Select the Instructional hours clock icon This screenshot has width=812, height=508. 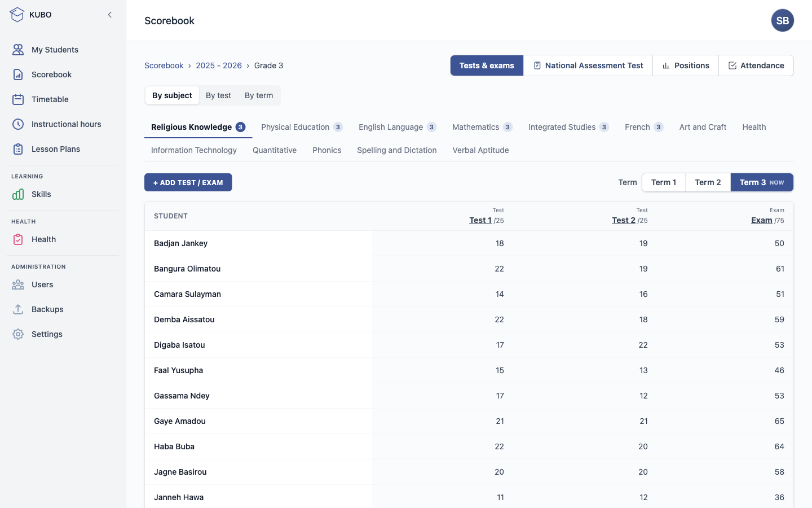[18, 124]
